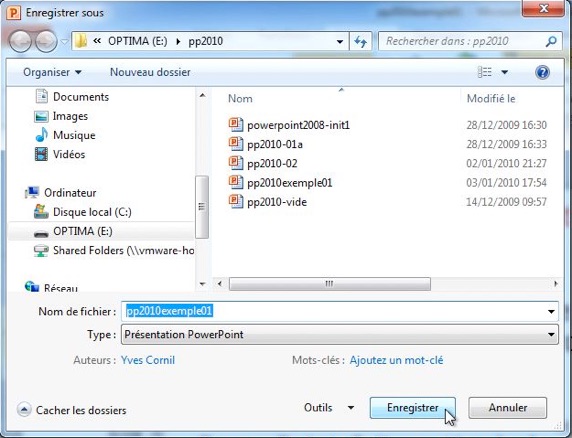This screenshot has height=438, width=572.
Task: Click the Enregistrer button
Action: (x=413, y=408)
